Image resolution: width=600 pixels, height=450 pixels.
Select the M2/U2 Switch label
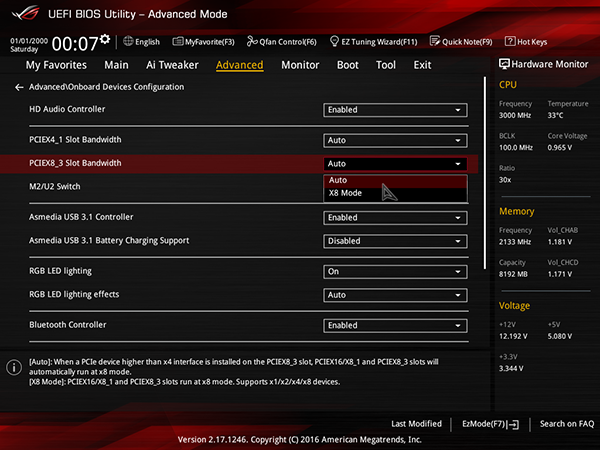55,187
